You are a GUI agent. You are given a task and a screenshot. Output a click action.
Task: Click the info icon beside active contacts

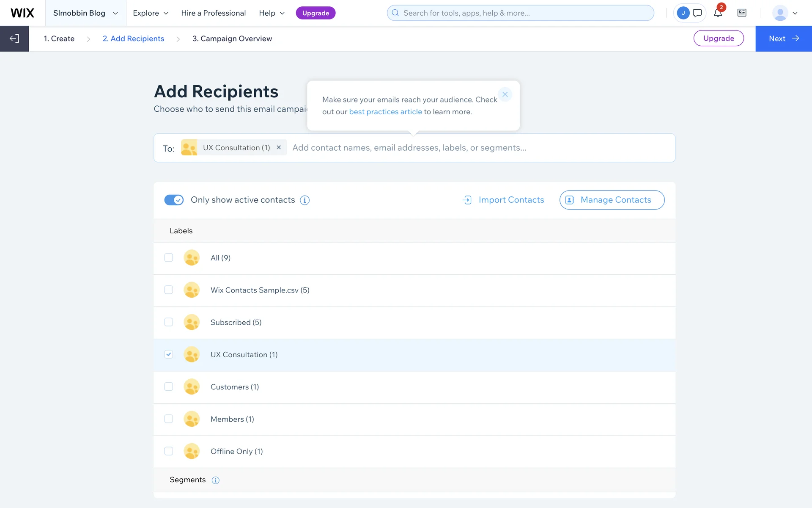click(304, 200)
